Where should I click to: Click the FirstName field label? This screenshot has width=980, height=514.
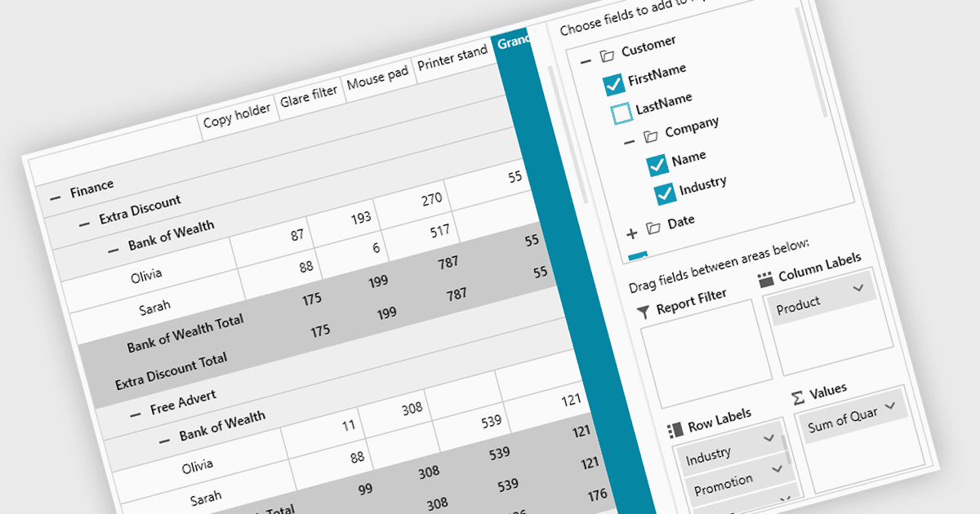(657, 75)
